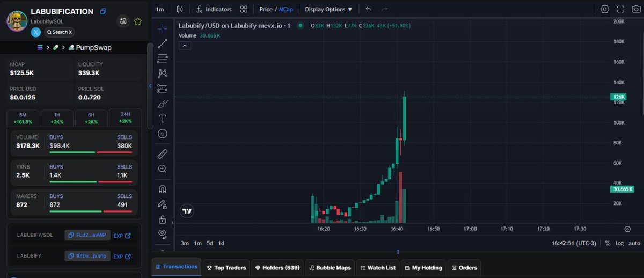Select the 5M performance tab
644x278 pixels.
[x=23, y=118]
